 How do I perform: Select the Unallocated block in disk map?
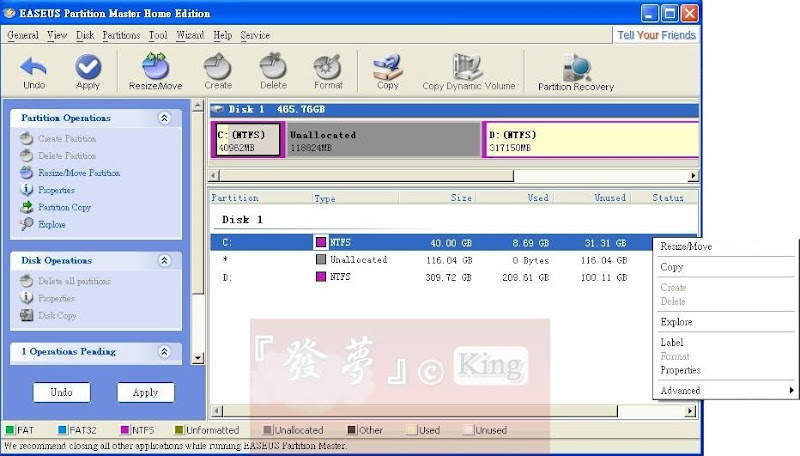point(384,140)
